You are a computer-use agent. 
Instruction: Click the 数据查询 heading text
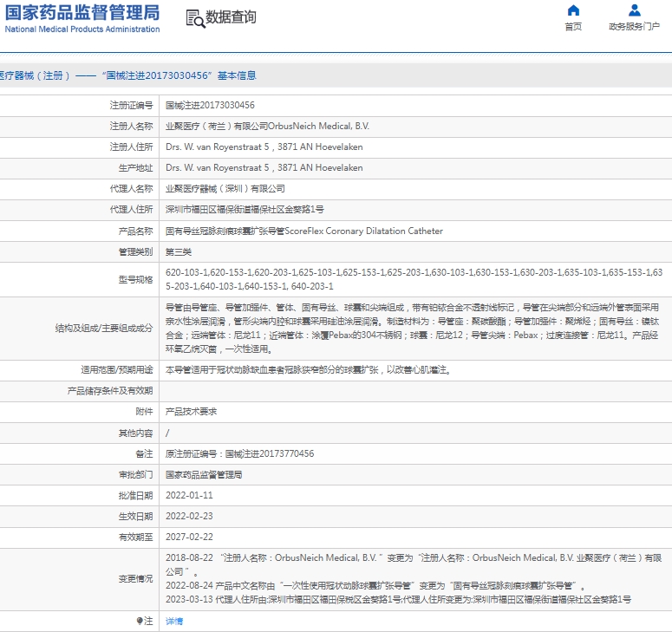[x=231, y=17]
